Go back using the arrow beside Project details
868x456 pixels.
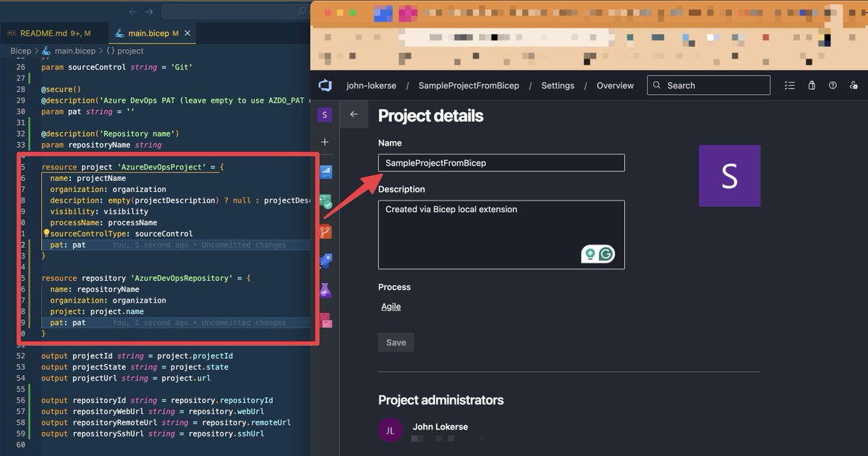(x=354, y=114)
